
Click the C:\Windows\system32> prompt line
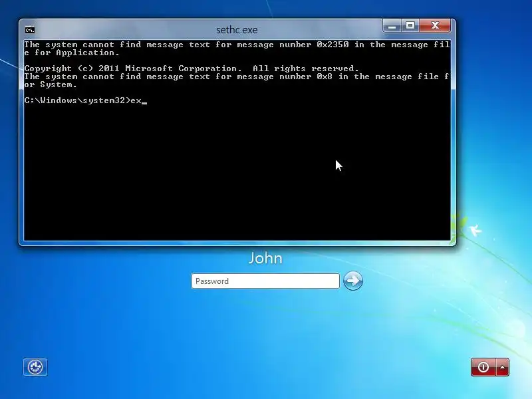pos(86,100)
